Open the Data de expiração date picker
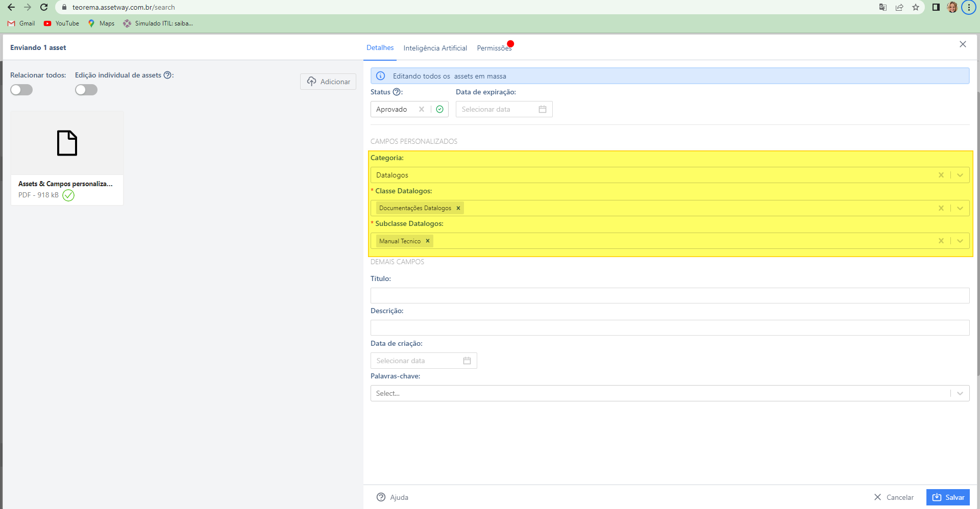 [504, 109]
